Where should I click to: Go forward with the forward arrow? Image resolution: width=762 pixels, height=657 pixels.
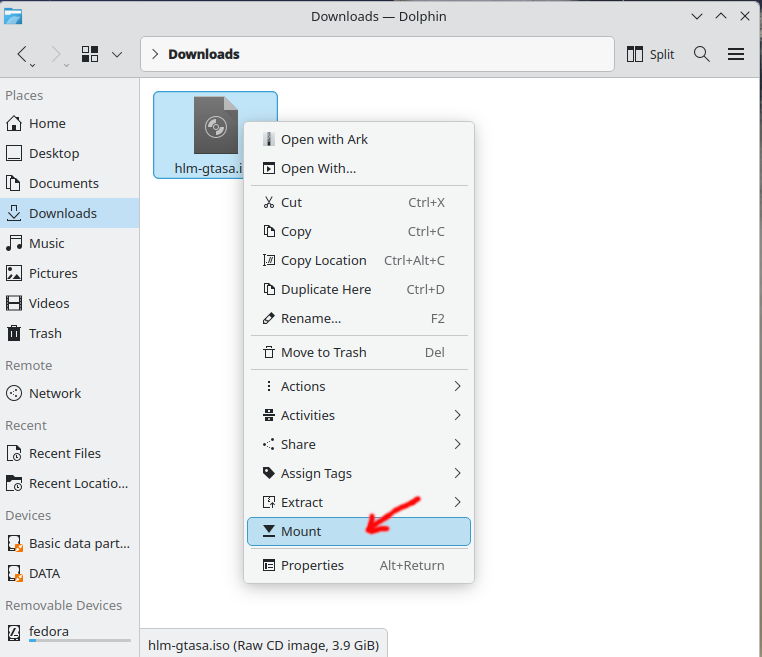point(56,54)
